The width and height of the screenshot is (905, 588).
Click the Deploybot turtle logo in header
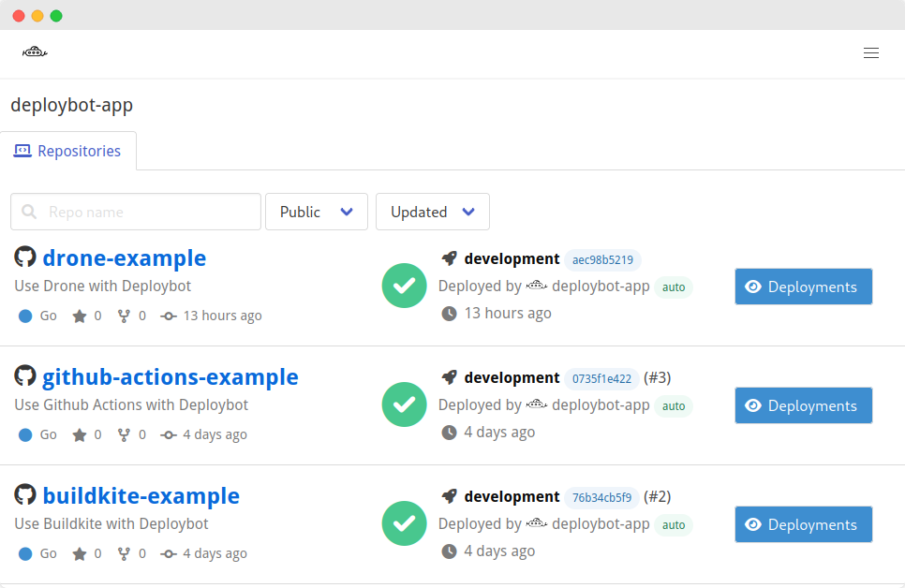click(35, 51)
